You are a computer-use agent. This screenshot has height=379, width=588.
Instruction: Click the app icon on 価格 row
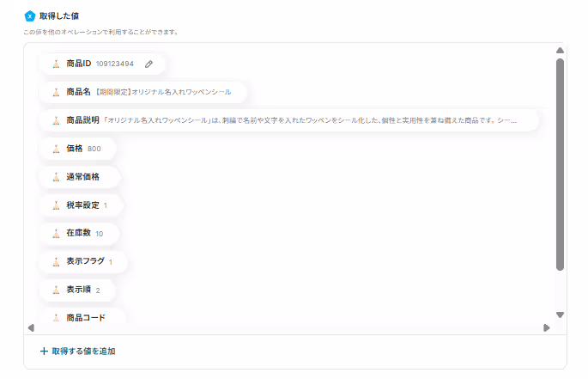[x=56, y=149]
